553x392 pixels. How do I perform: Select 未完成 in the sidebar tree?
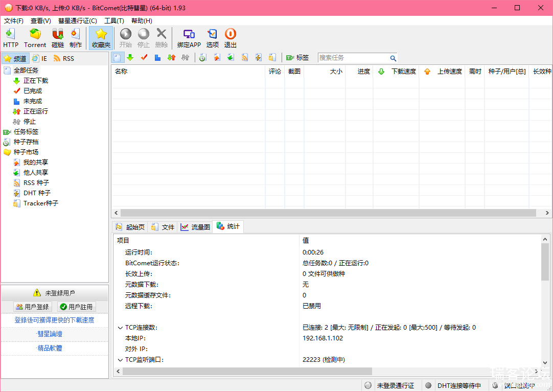32,101
